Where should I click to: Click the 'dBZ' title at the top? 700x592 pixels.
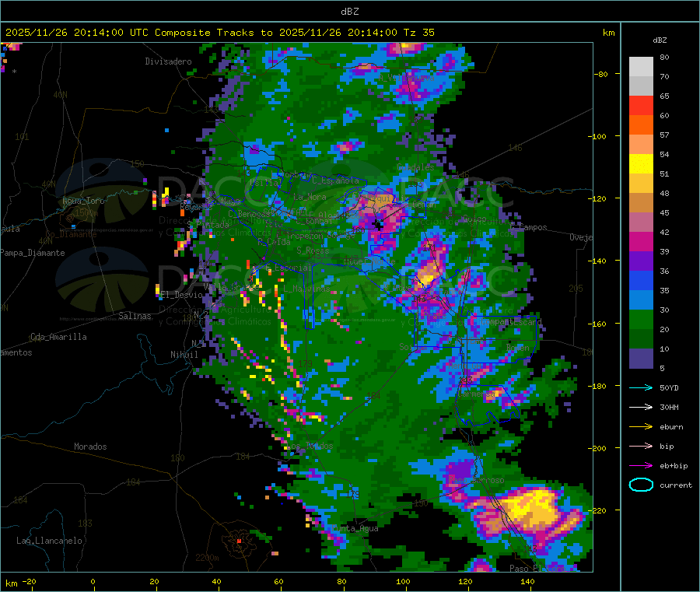349,12
